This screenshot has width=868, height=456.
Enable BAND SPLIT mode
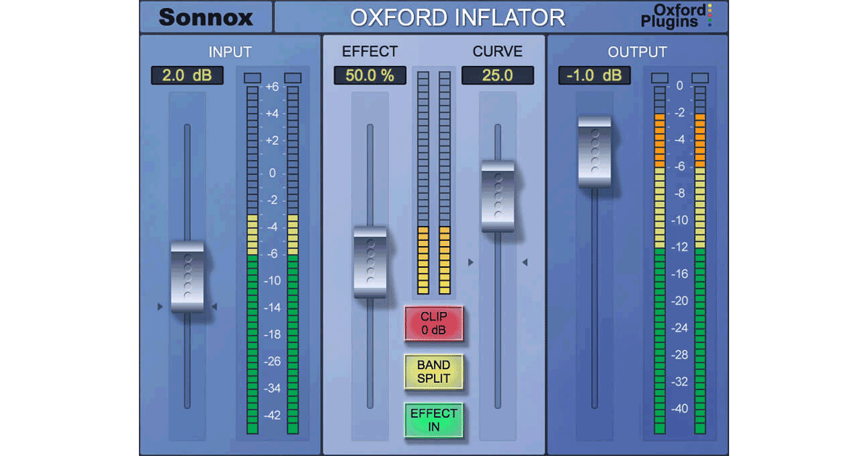pyautogui.click(x=434, y=372)
